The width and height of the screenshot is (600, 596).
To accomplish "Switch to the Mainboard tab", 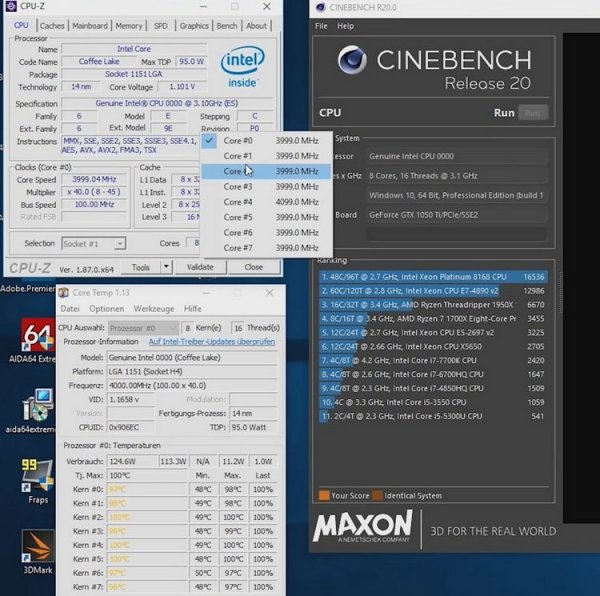I will point(90,26).
